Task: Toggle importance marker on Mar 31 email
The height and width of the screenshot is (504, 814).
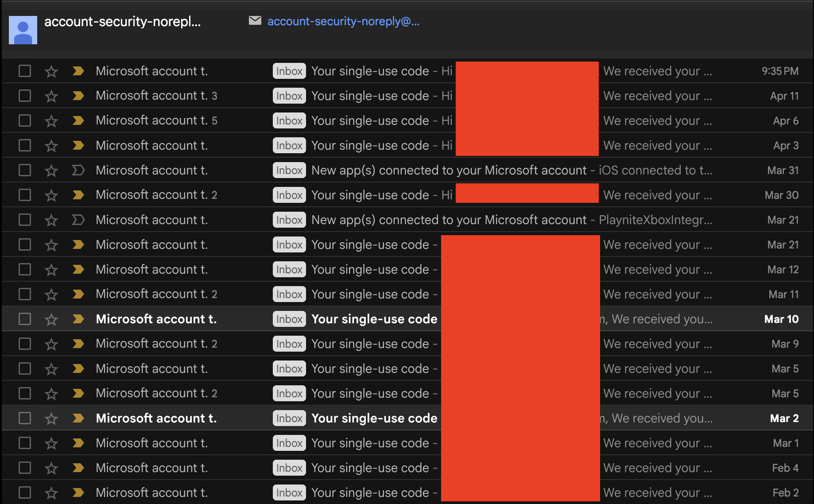Action: pyautogui.click(x=78, y=171)
